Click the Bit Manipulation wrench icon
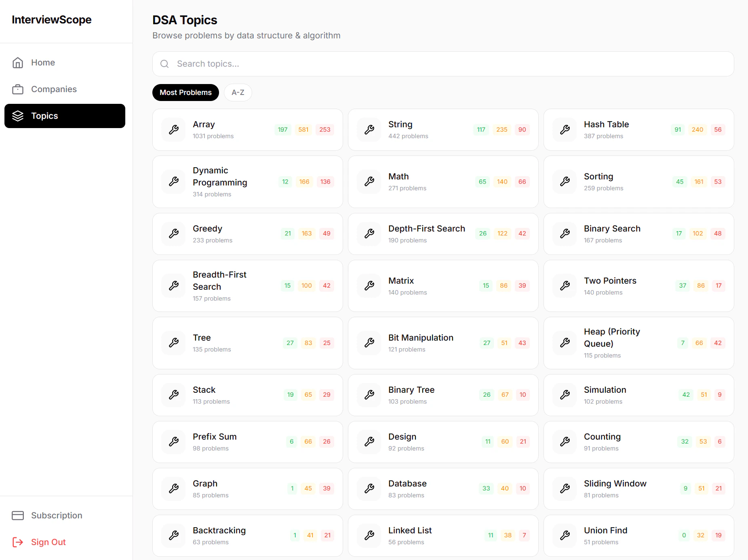748x560 pixels. (x=369, y=343)
